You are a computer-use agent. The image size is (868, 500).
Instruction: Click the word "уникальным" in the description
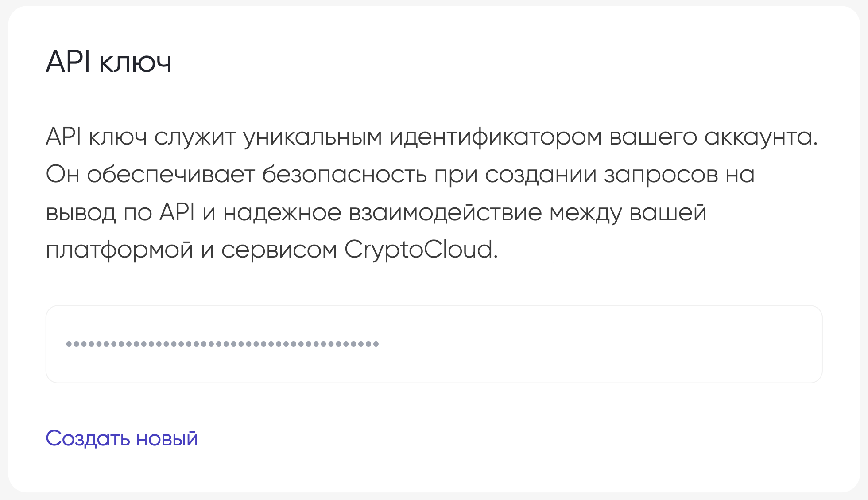pos(312,137)
